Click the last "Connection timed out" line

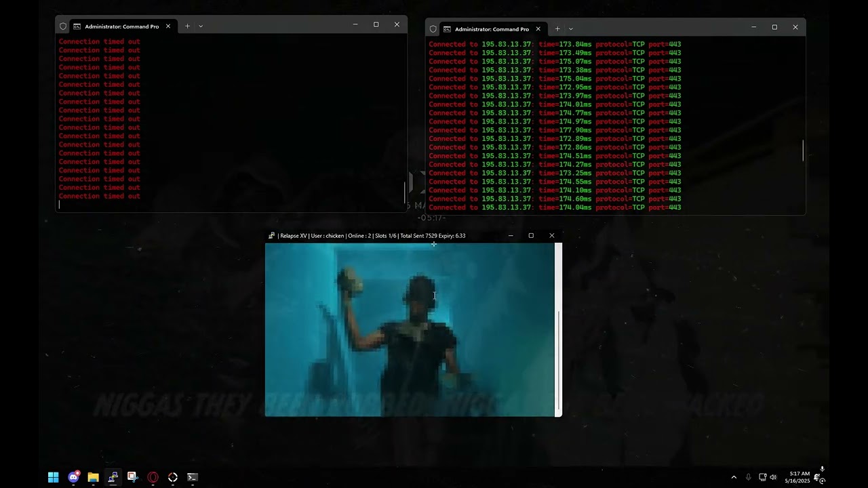click(100, 196)
